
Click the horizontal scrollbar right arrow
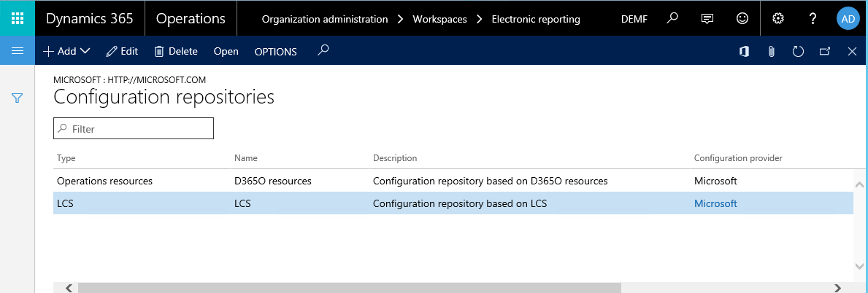838,287
